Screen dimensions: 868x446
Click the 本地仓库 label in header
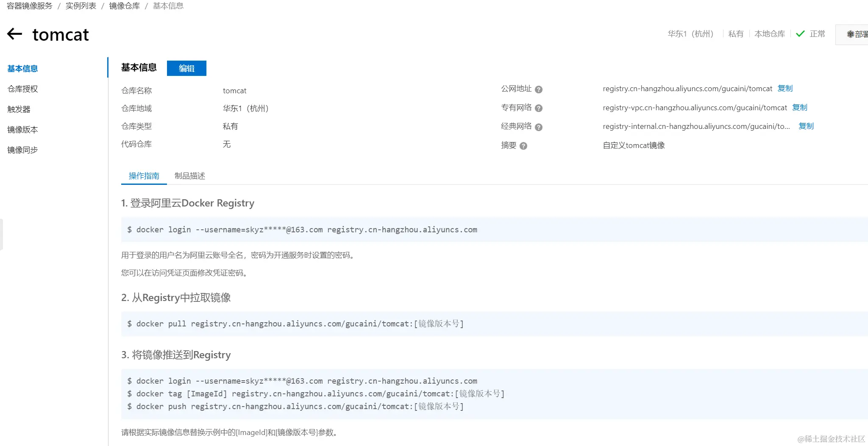coord(770,34)
